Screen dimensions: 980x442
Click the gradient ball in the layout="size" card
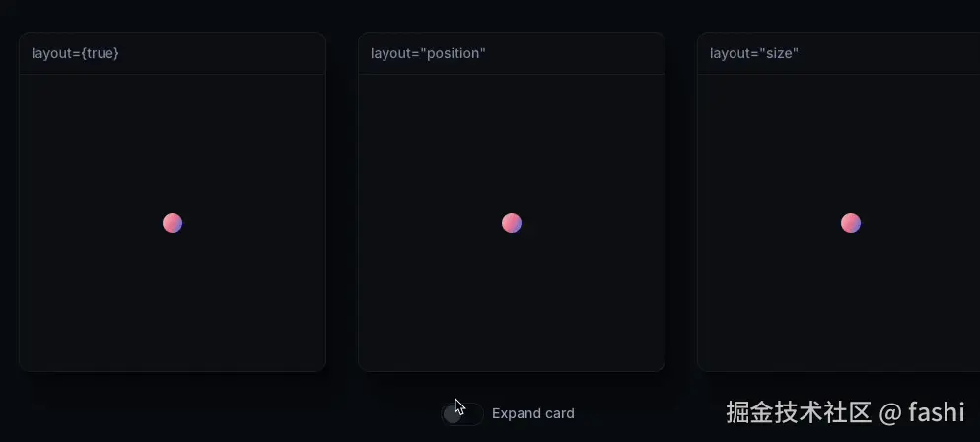click(x=851, y=223)
